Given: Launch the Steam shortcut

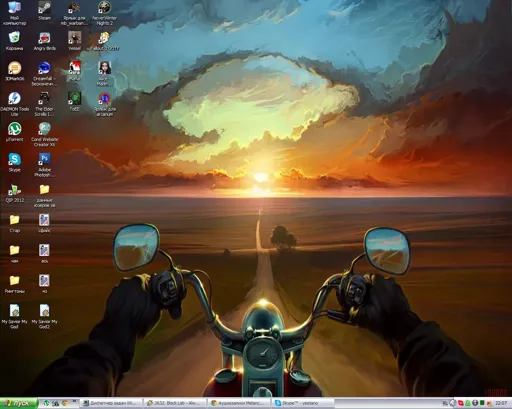Looking at the screenshot, I should [x=44, y=11].
